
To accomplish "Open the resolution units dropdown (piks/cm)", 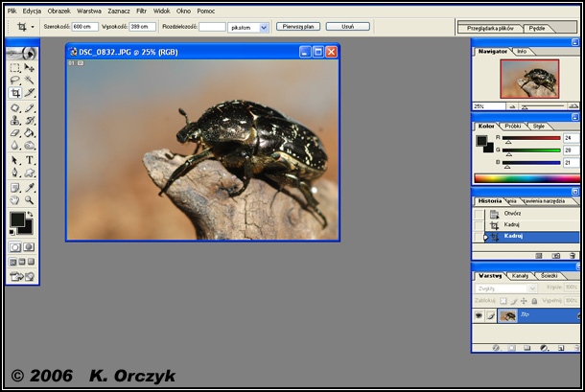I will [264, 28].
